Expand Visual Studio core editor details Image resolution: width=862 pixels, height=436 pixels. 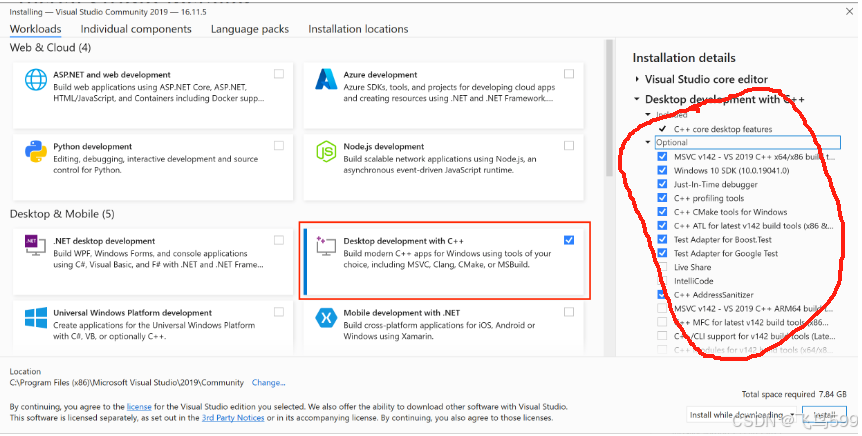click(637, 79)
